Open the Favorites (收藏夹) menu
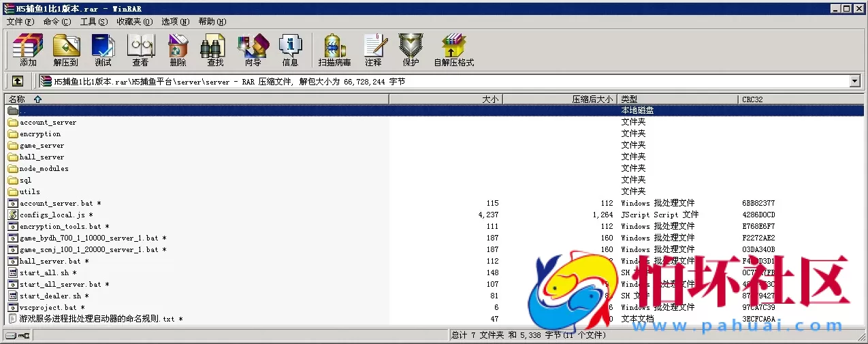The height and width of the screenshot is (344, 868). [133, 22]
